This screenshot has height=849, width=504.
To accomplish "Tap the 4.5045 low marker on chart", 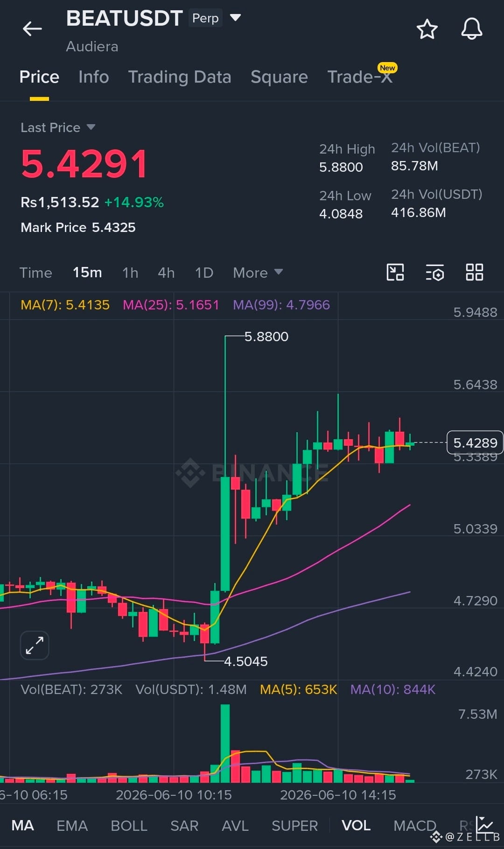I will 246,661.
